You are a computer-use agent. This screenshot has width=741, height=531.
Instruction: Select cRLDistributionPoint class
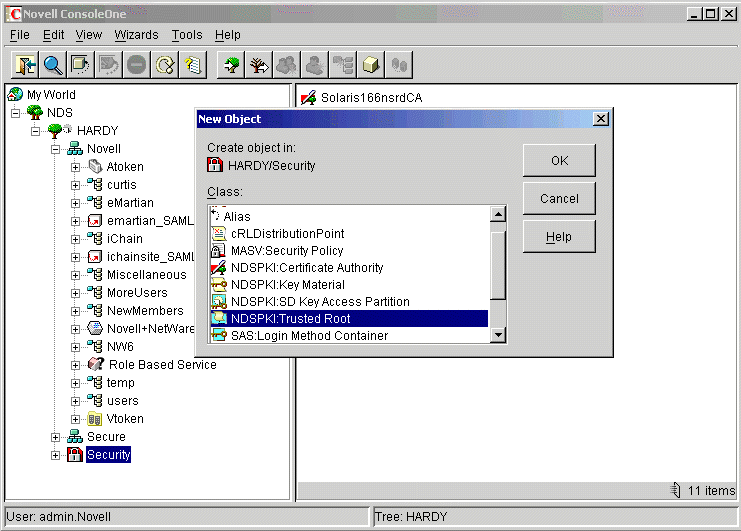point(349,233)
